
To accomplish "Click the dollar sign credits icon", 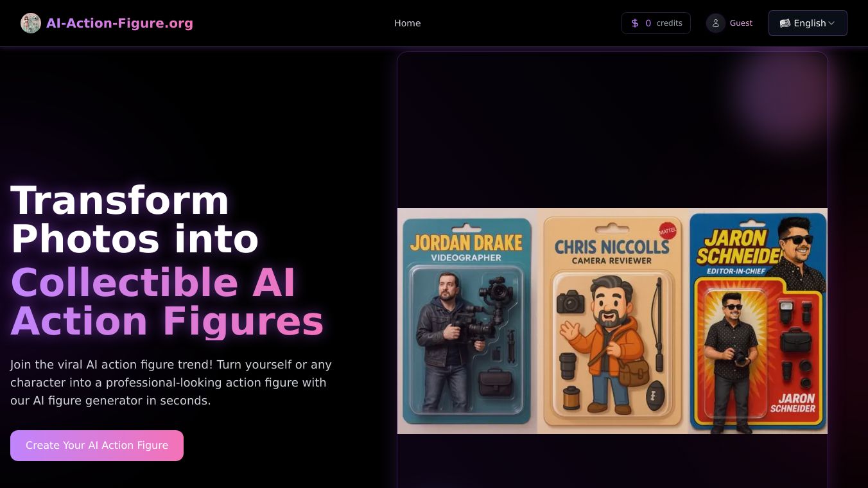I will pyautogui.click(x=635, y=23).
